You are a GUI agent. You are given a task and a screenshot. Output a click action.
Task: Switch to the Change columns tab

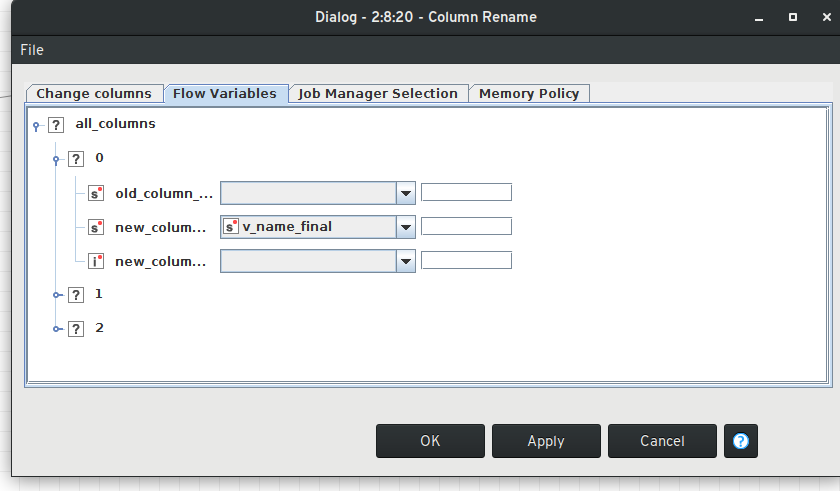coord(94,93)
